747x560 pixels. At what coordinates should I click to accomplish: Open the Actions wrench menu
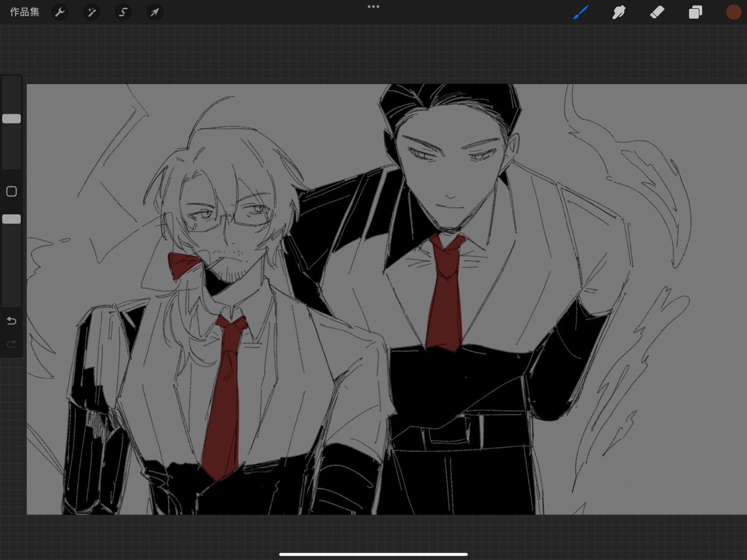[60, 12]
